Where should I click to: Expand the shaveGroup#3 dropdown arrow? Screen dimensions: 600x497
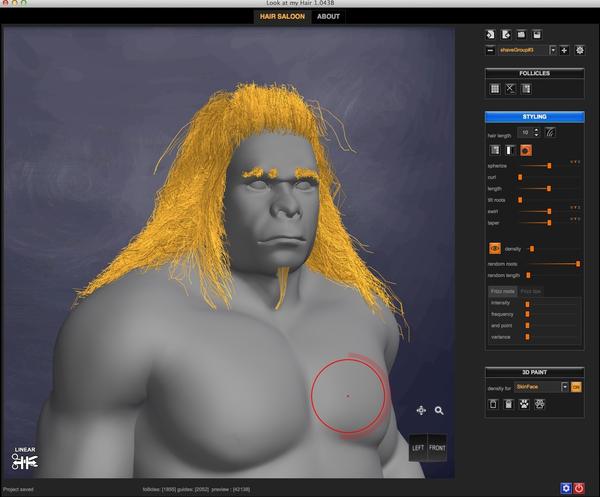coord(553,50)
